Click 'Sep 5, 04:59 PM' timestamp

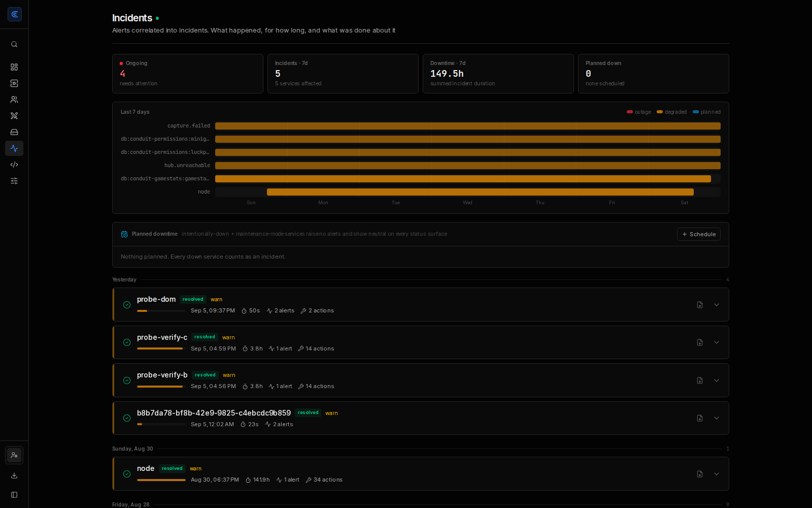(x=213, y=348)
